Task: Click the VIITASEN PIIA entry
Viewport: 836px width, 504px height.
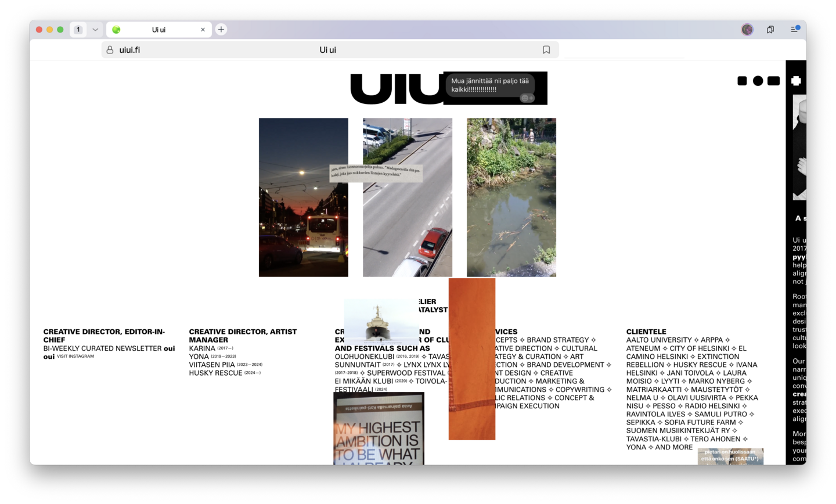Action: 226,365
